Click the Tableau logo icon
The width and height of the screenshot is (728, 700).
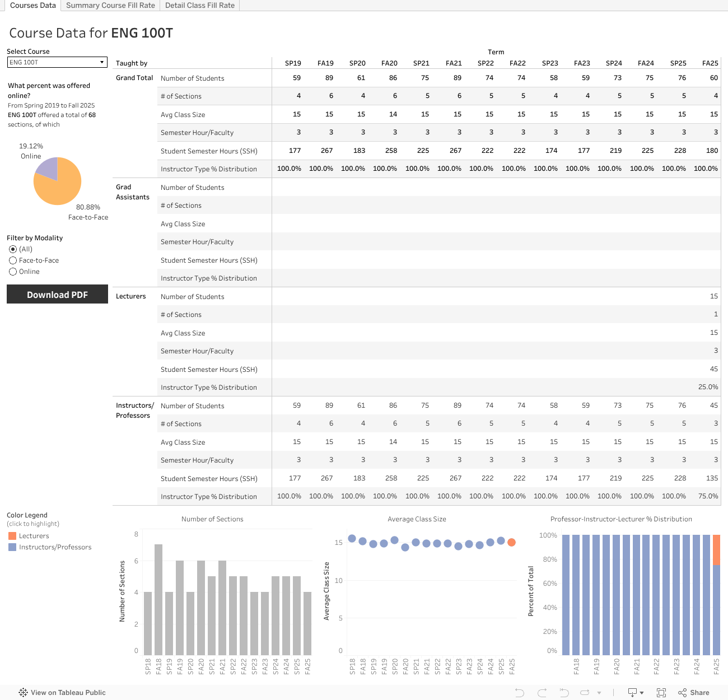(23, 693)
